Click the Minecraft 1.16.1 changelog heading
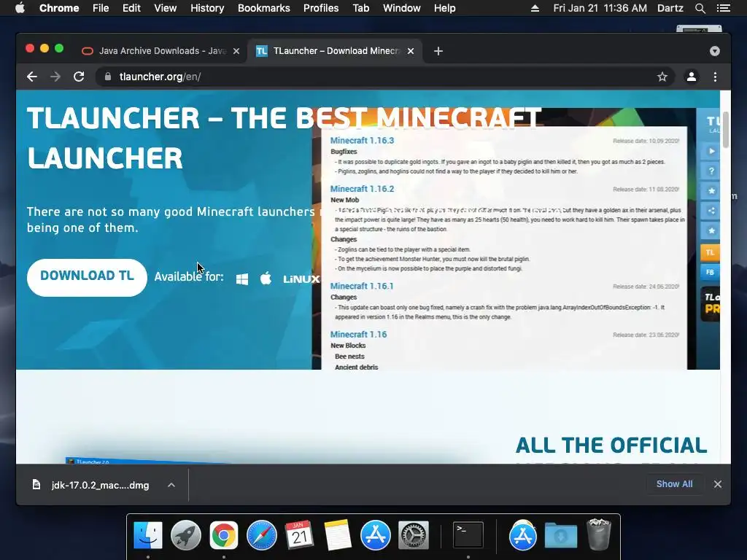The width and height of the screenshot is (747, 560). pos(362,286)
